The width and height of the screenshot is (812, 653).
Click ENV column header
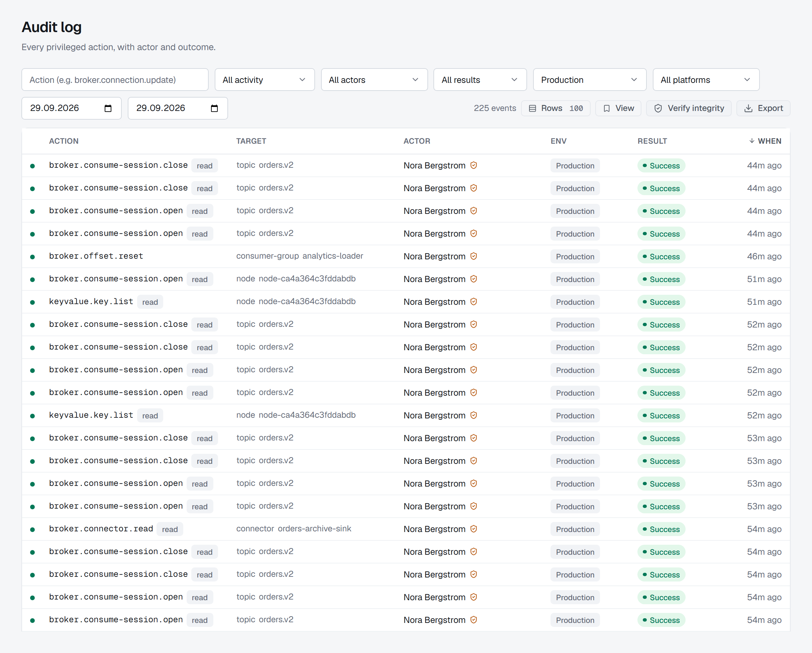tap(558, 141)
